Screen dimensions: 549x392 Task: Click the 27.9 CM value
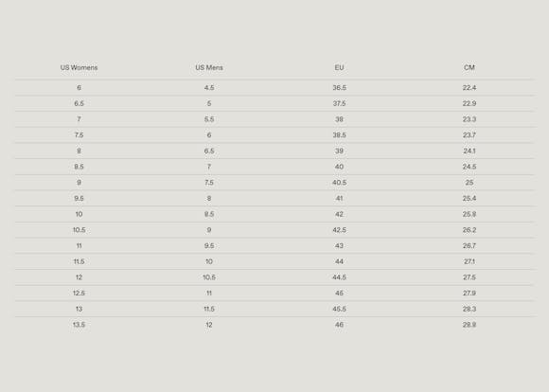469,294
